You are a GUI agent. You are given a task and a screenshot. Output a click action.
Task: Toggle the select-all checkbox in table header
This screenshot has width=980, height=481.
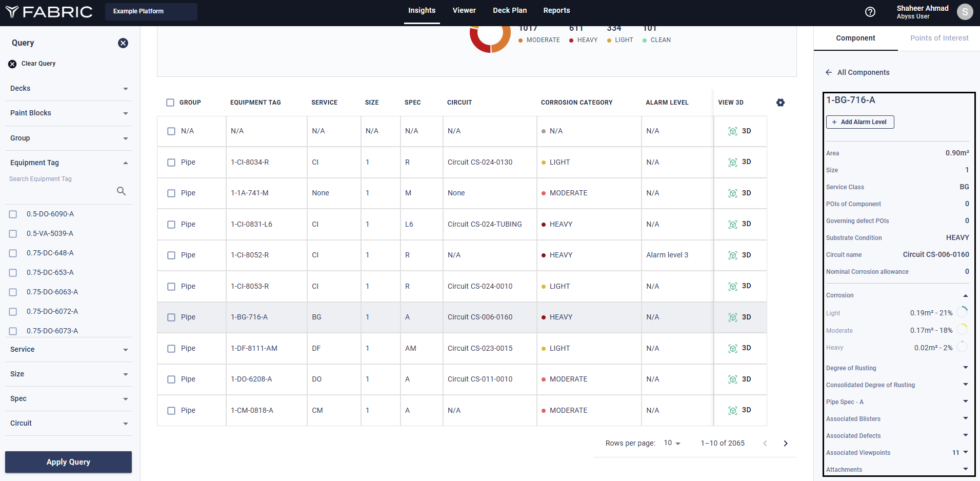point(170,103)
